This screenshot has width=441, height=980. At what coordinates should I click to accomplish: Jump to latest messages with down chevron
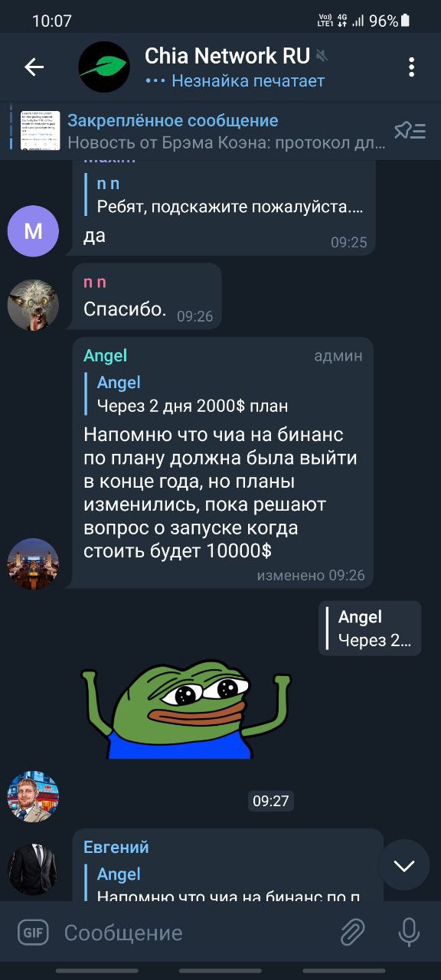[x=403, y=865]
